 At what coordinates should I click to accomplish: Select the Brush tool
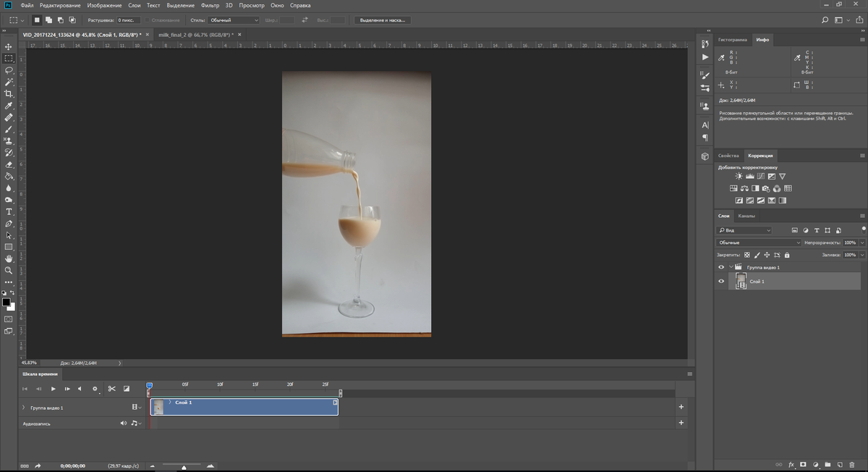pyautogui.click(x=9, y=129)
